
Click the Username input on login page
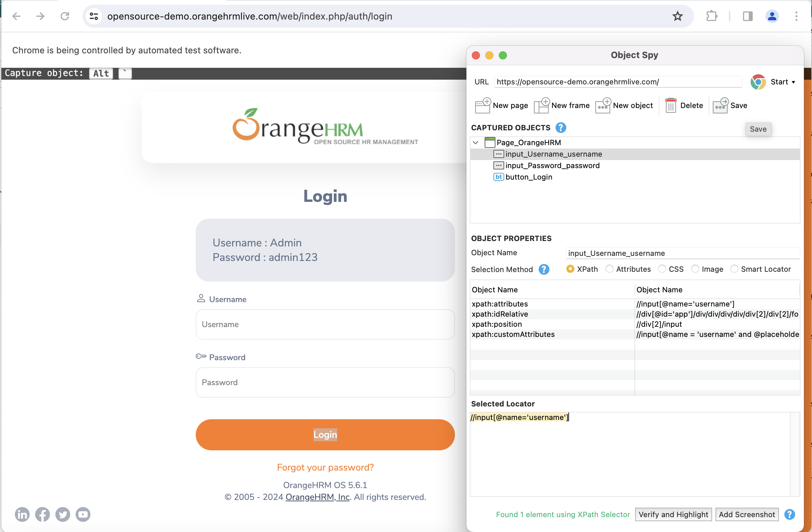click(x=325, y=324)
